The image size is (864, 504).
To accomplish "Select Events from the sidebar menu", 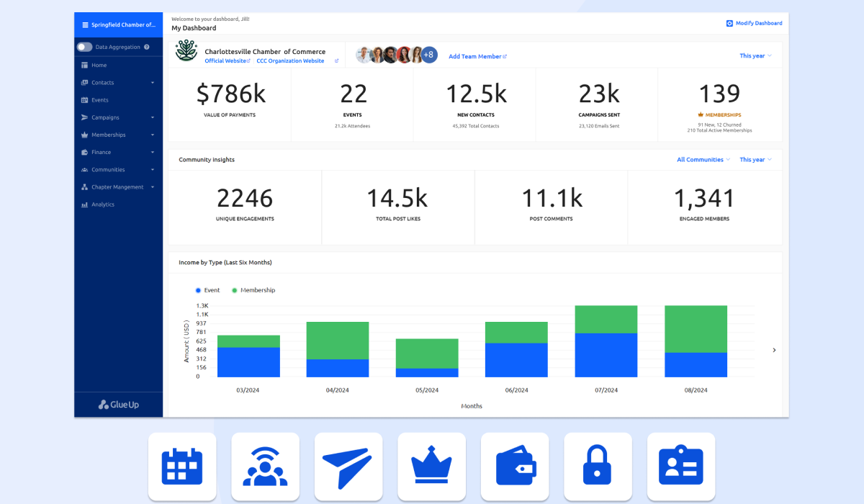I will coord(100,99).
